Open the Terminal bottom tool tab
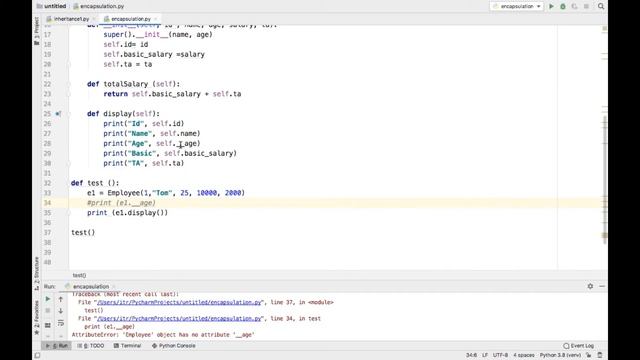Image resolution: width=640 pixels, height=360 pixels. (x=127, y=346)
